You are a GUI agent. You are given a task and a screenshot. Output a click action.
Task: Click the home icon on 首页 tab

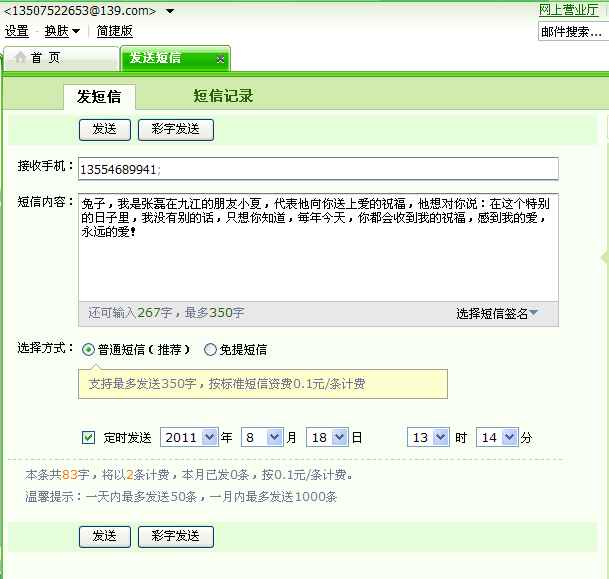click(20, 58)
